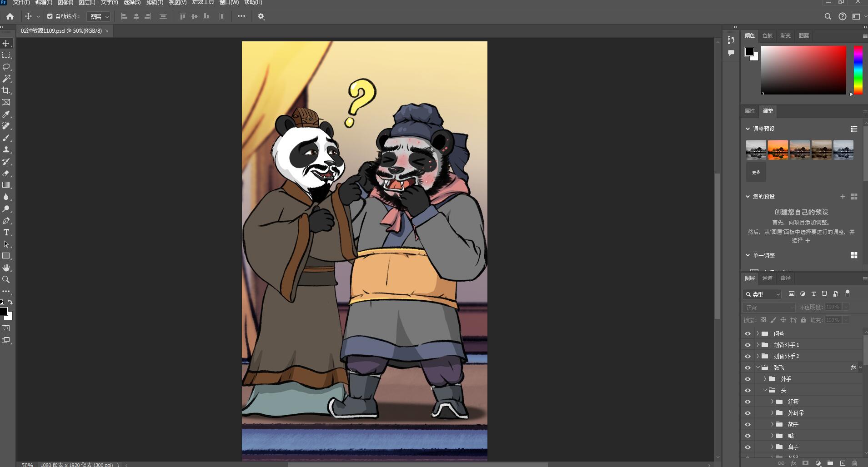Image resolution: width=868 pixels, height=467 pixels.
Task: Select the Brush tool
Action: [x=6, y=138]
